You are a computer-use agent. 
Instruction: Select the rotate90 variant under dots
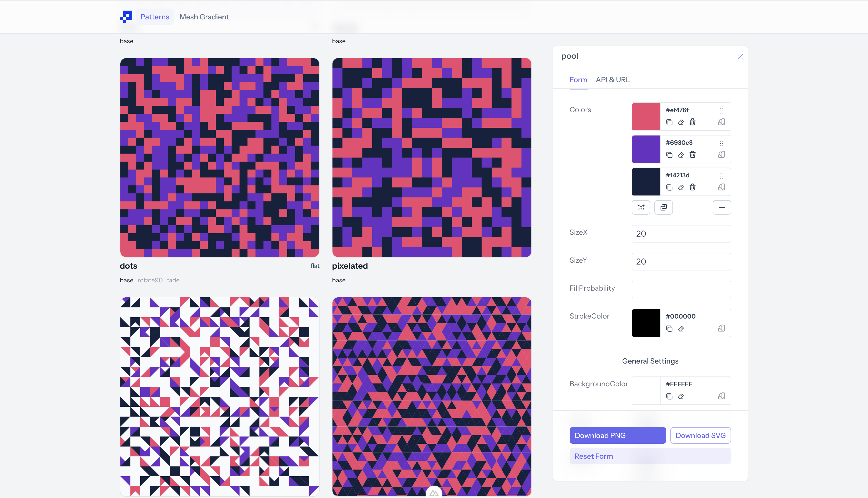tap(150, 280)
